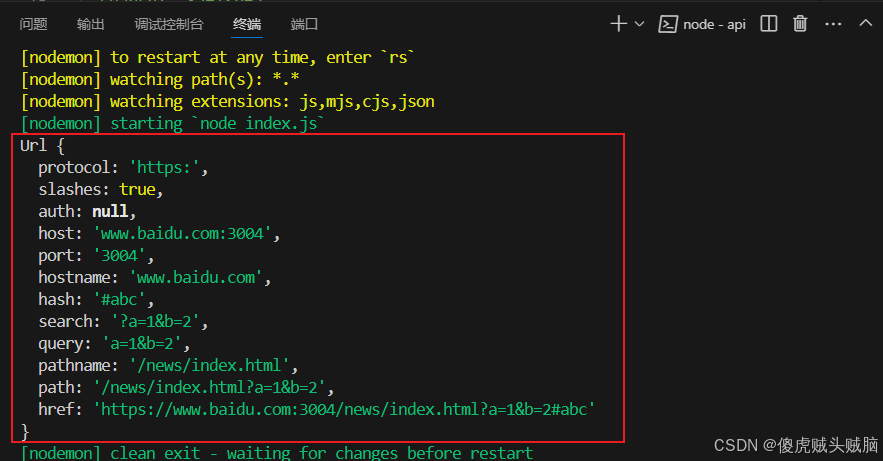The image size is (883, 461).
Task: Click the nodemon starting `node index.js` line
Action: pyautogui.click(x=173, y=123)
